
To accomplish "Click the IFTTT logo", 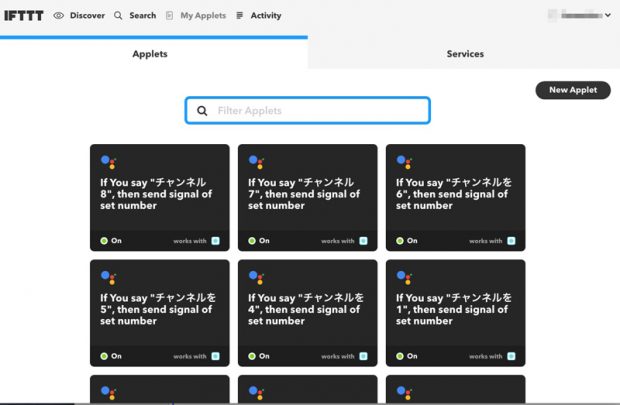I will [x=24, y=16].
